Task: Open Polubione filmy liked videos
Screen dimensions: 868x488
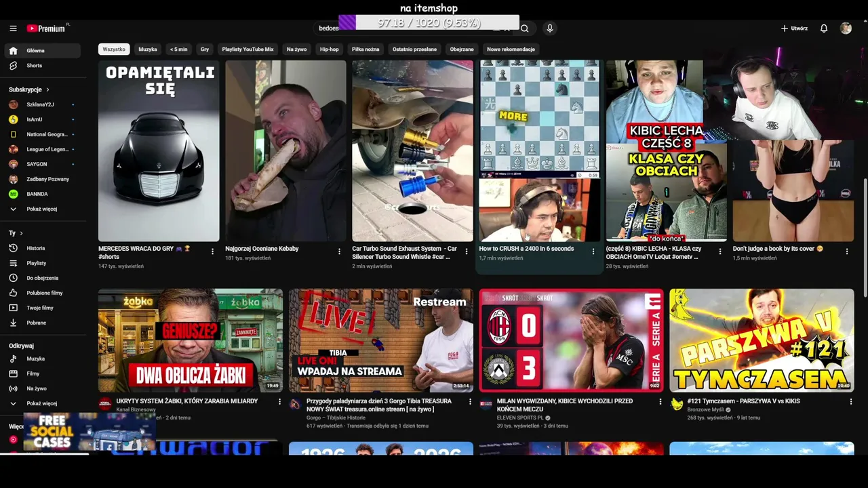Action: (x=43, y=293)
